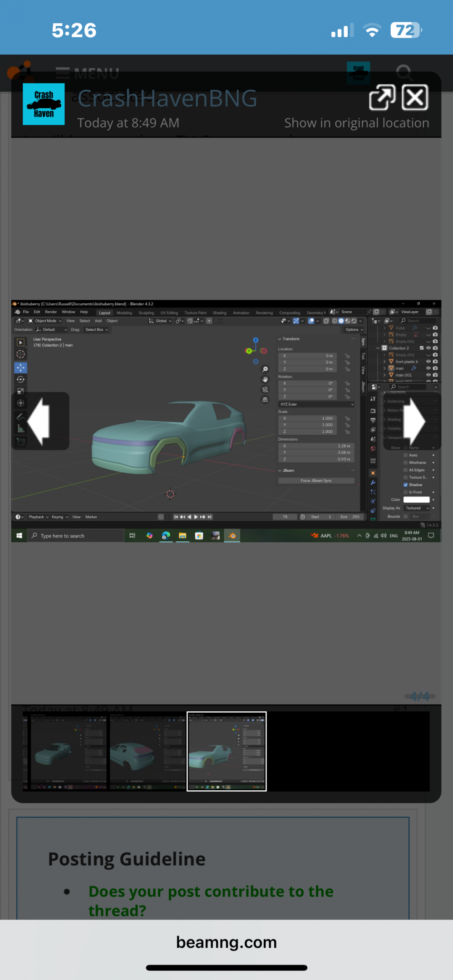Toggle Collection 2 exclude checkbox
The height and width of the screenshot is (980, 453).
(422, 348)
